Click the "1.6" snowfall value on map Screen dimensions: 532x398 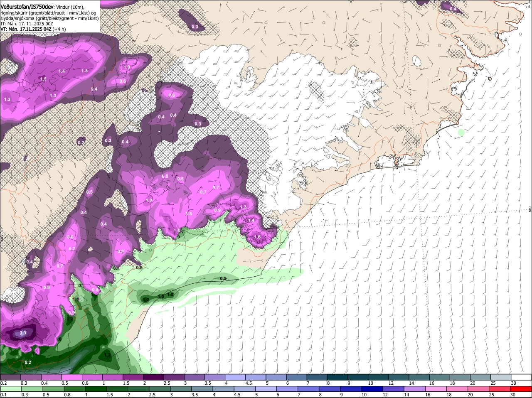pos(257,237)
